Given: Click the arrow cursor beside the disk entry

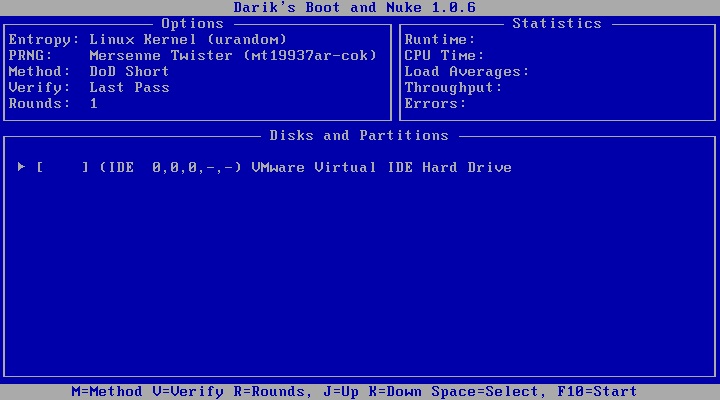Looking at the screenshot, I should [x=21, y=167].
